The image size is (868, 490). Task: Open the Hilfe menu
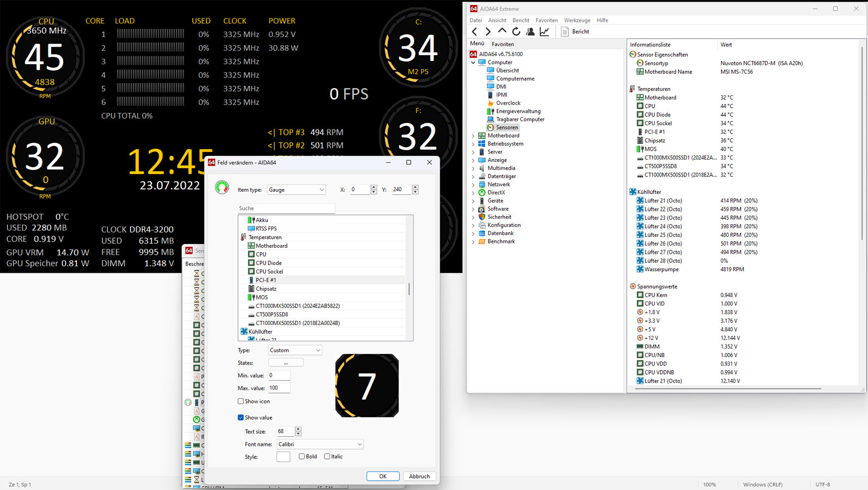tap(602, 20)
